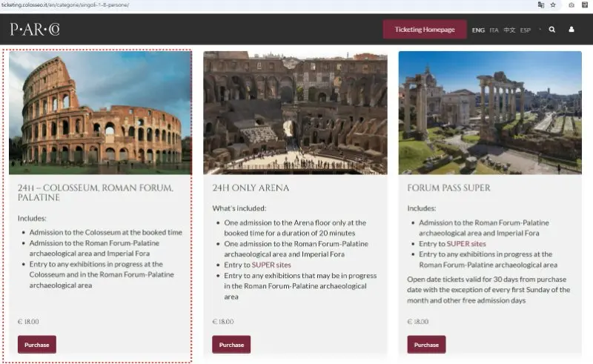The image size is (593, 364).
Task: Purchase the 24H Colosseum, Roman Forum, Palatine ticket
Action: click(37, 345)
